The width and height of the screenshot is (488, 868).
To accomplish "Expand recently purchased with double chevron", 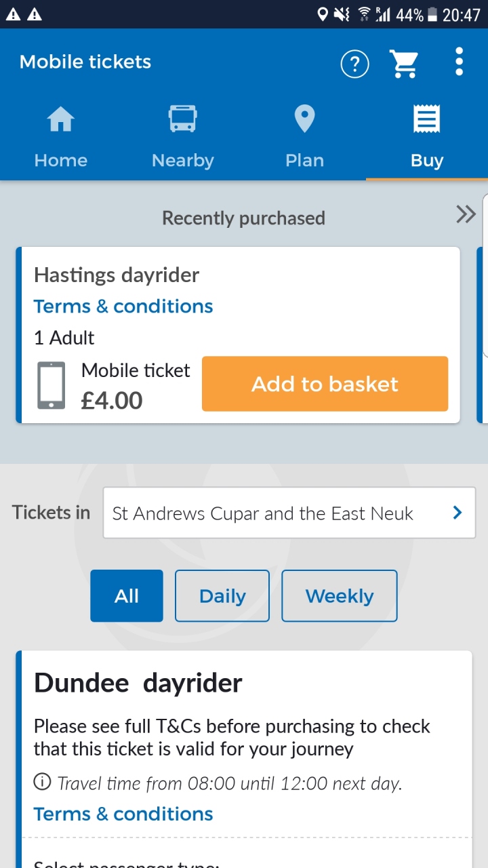I will coord(466,215).
